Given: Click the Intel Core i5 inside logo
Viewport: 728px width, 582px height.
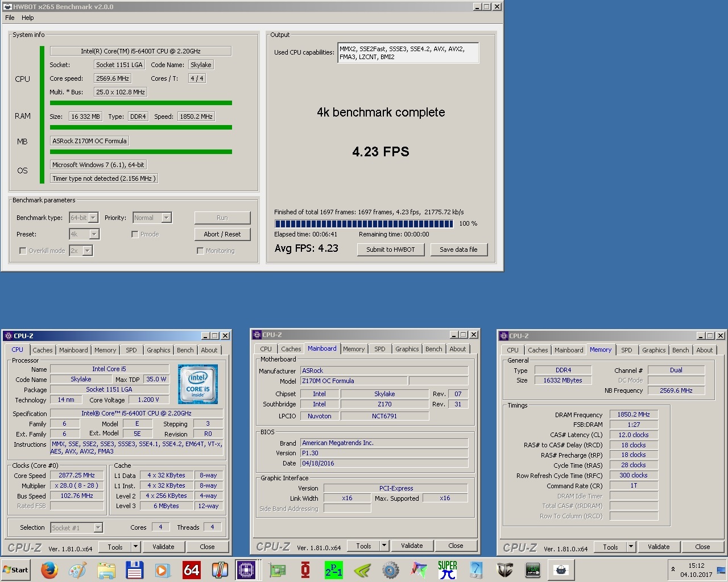Looking at the screenshot, I should (198, 385).
